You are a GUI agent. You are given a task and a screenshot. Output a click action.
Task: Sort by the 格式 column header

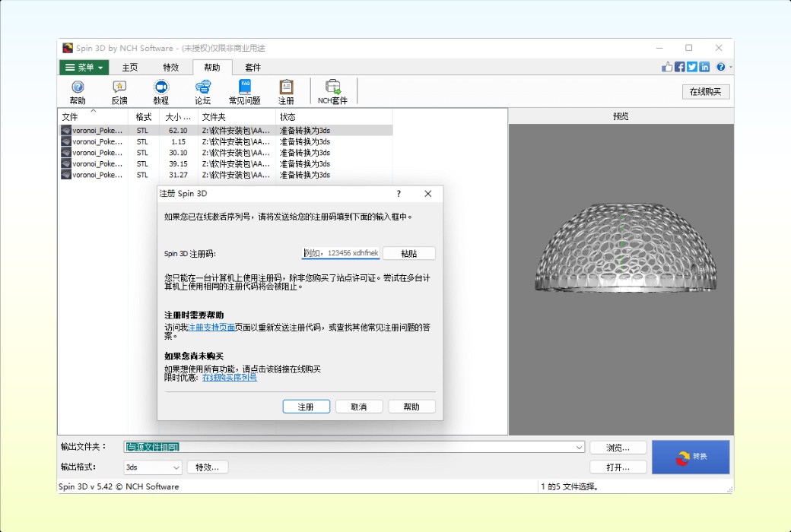coord(144,117)
